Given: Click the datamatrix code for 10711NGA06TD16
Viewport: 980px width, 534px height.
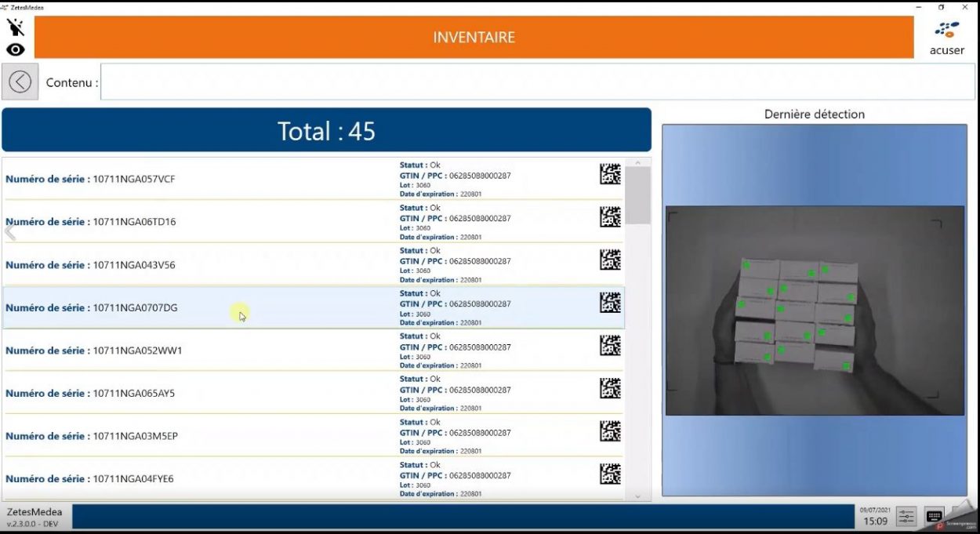Looking at the screenshot, I should point(610,217).
